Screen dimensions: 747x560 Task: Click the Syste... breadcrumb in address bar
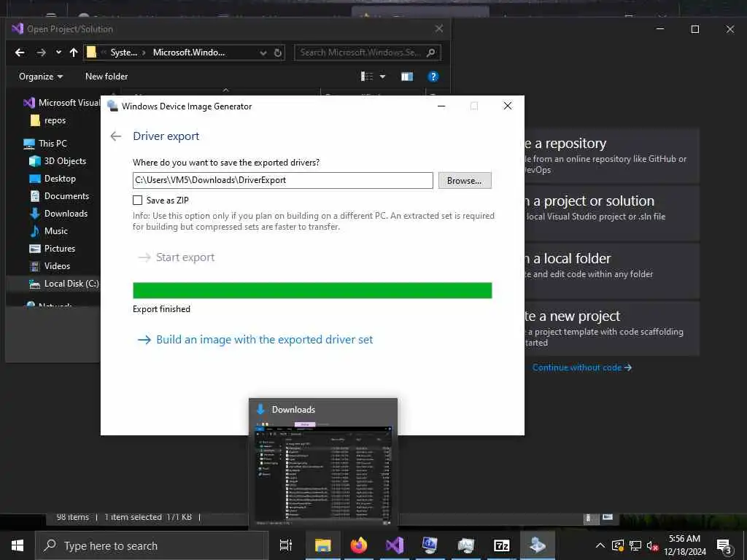click(123, 52)
